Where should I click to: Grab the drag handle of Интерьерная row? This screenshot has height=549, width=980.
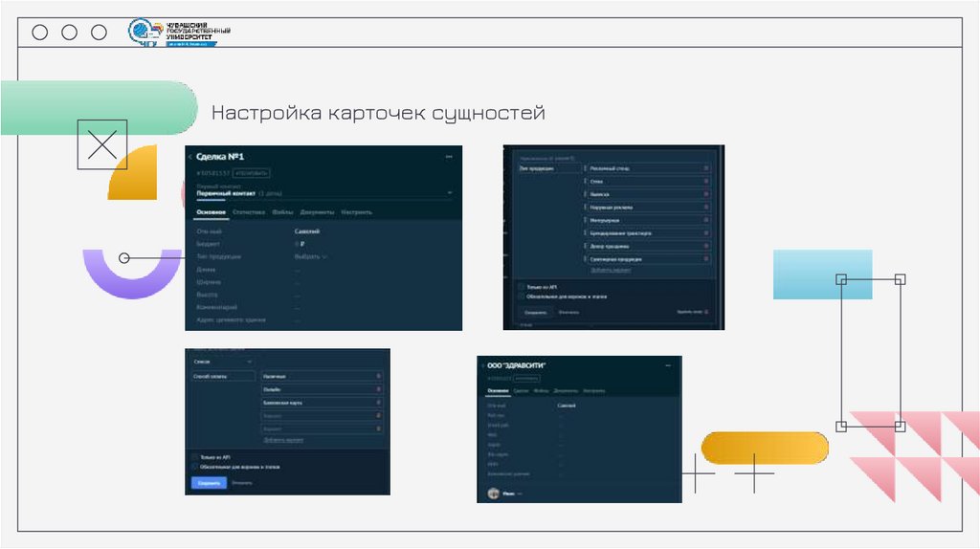(x=586, y=220)
